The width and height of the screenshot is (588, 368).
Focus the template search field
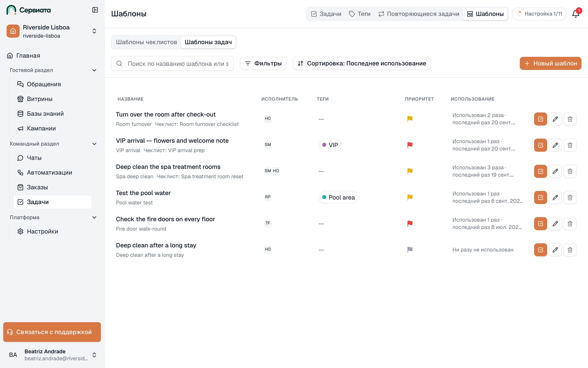click(x=172, y=64)
